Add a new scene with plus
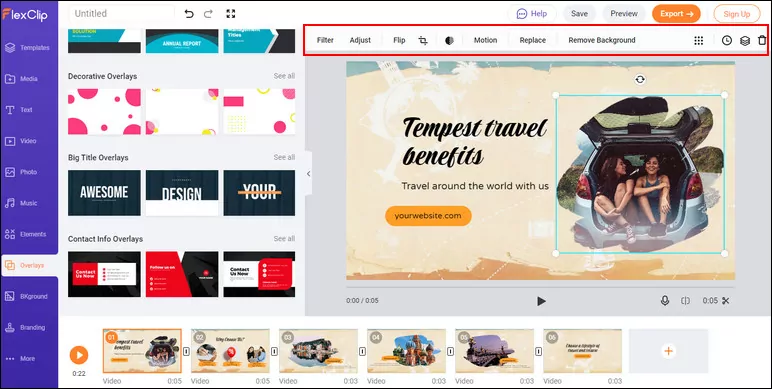The image size is (772, 389). tap(668, 351)
